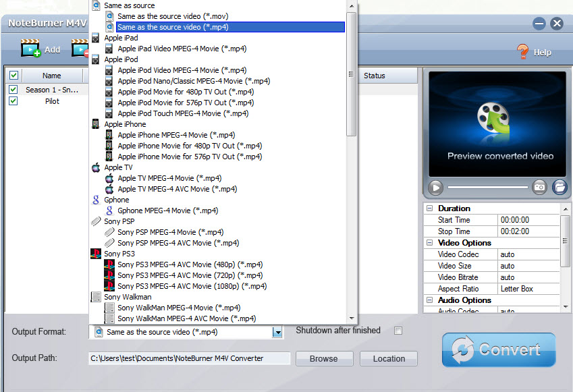The height and width of the screenshot is (392, 573).
Task: Click the Browse button
Action: pyautogui.click(x=324, y=358)
